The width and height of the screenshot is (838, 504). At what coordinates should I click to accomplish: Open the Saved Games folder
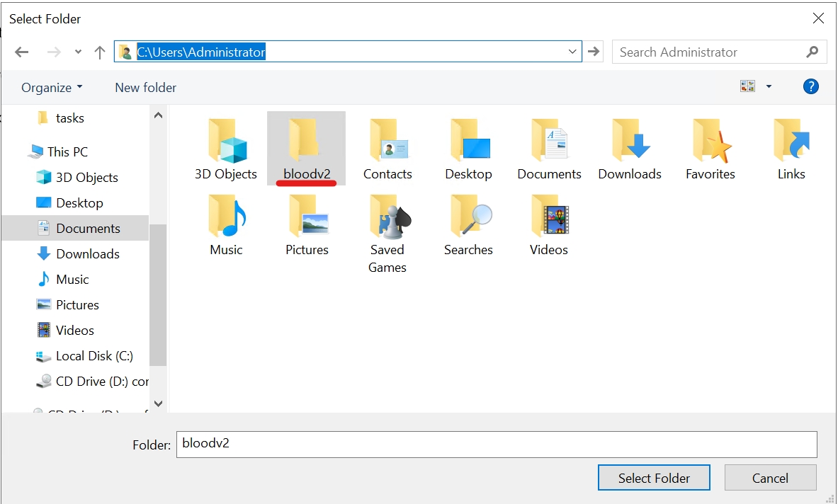click(x=387, y=218)
